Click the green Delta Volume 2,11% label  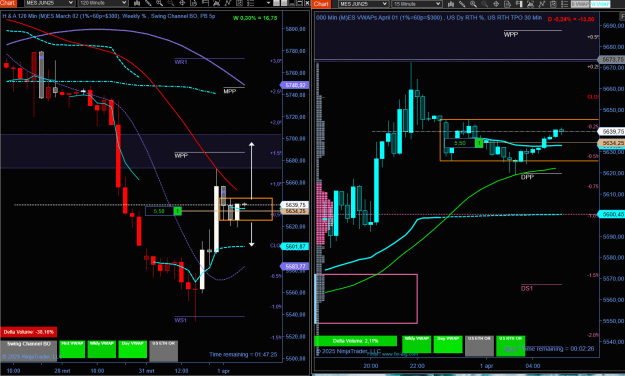(356, 341)
